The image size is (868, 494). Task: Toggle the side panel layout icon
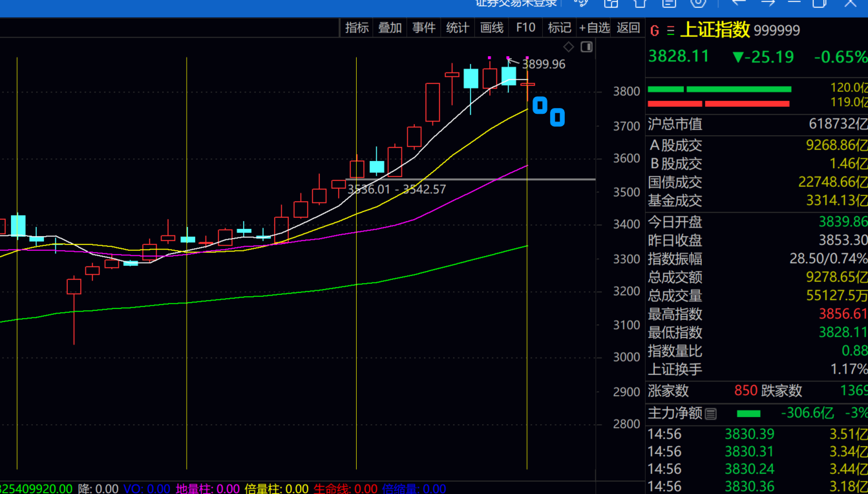tap(586, 47)
